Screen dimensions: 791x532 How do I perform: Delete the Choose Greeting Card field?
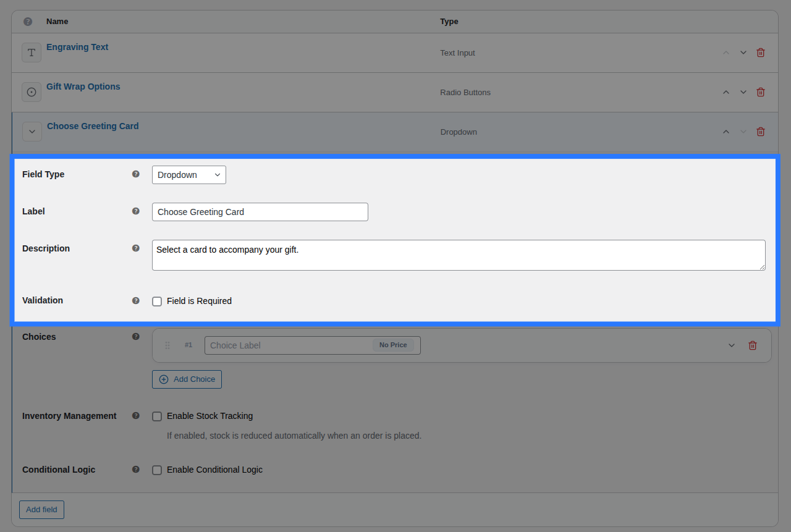tap(761, 132)
